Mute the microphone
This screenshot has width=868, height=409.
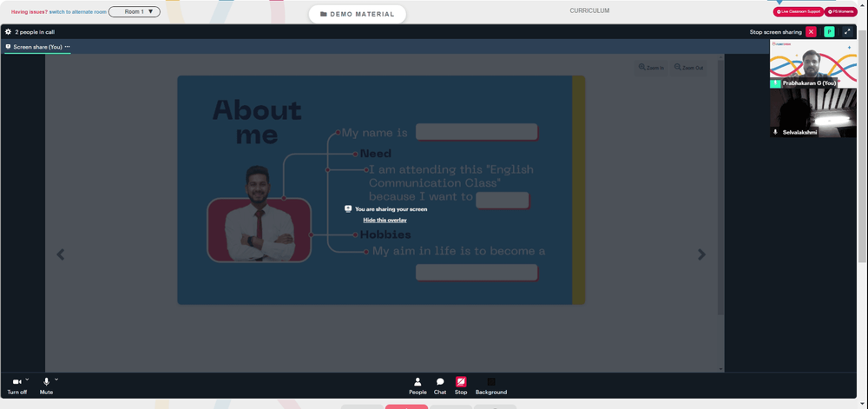(x=47, y=386)
